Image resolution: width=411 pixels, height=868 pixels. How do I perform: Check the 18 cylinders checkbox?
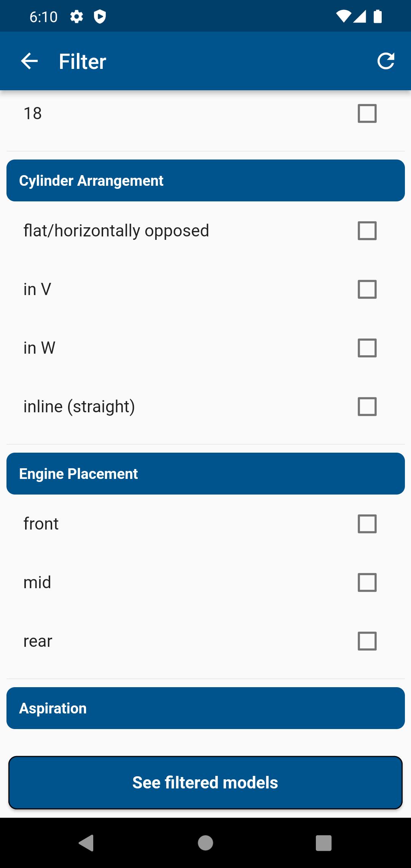[367, 113]
